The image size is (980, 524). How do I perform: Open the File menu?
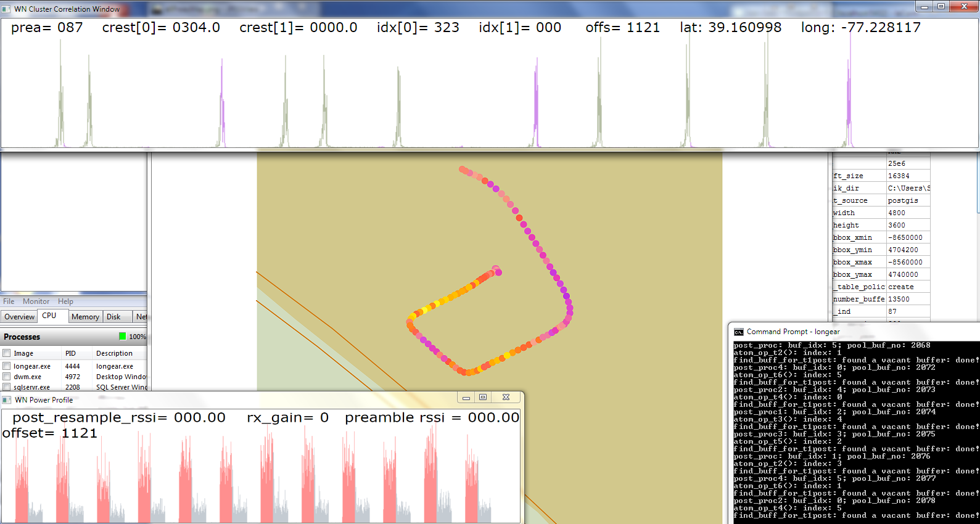[9, 301]
